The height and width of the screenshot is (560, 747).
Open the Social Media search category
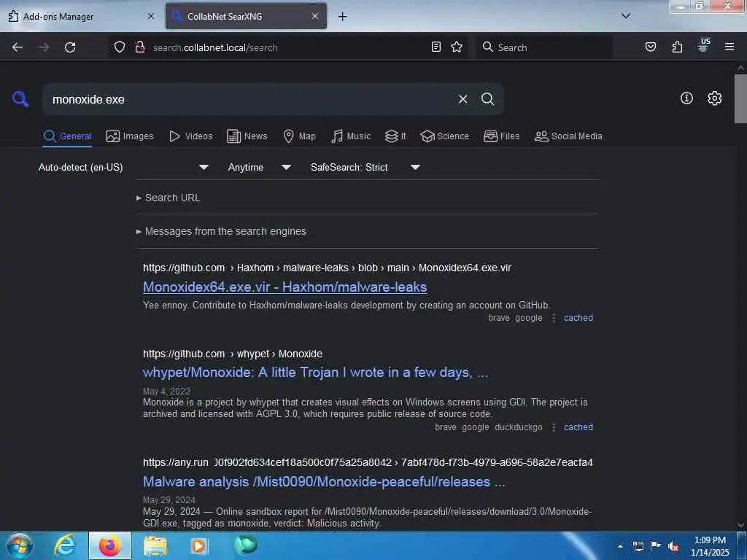coord(568,136)
